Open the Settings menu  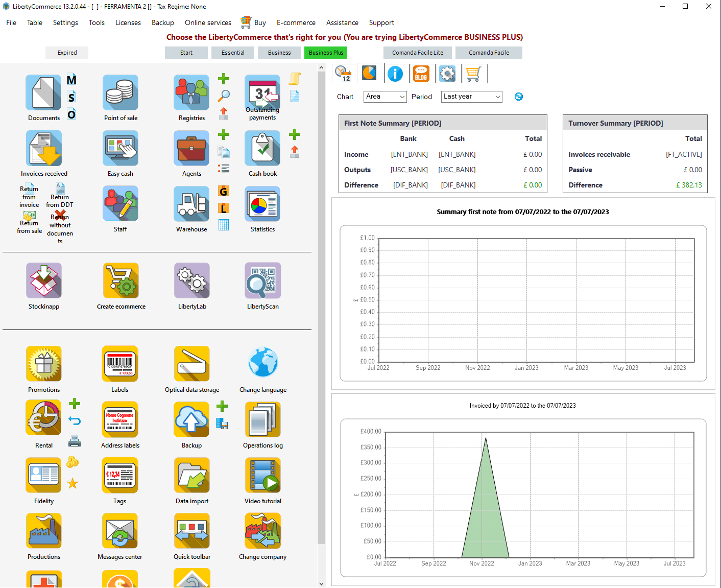pos(65,22)
